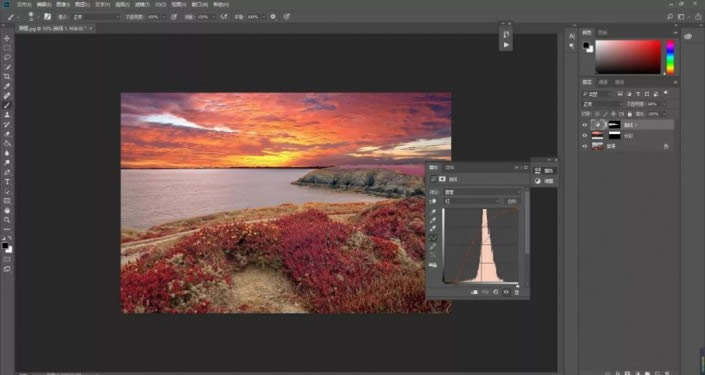Open the File menu
This screenshot has height=375, width=705.
tap(24, 4)
